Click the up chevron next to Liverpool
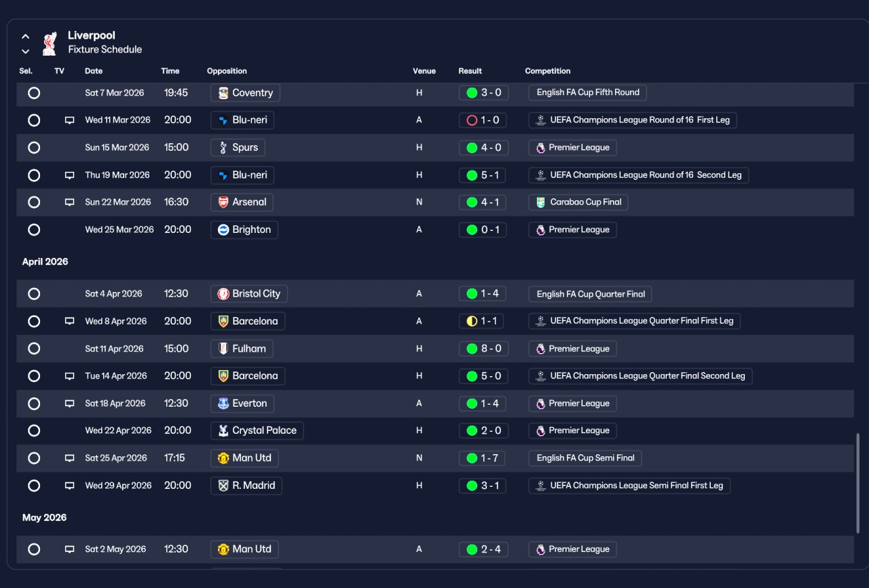Viewport: 869px width, 588px height. (x=25, y=37)
